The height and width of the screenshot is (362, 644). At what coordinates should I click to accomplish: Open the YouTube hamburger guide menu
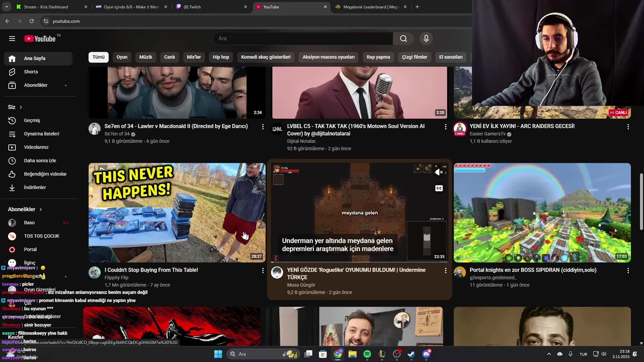click(12, 39)
